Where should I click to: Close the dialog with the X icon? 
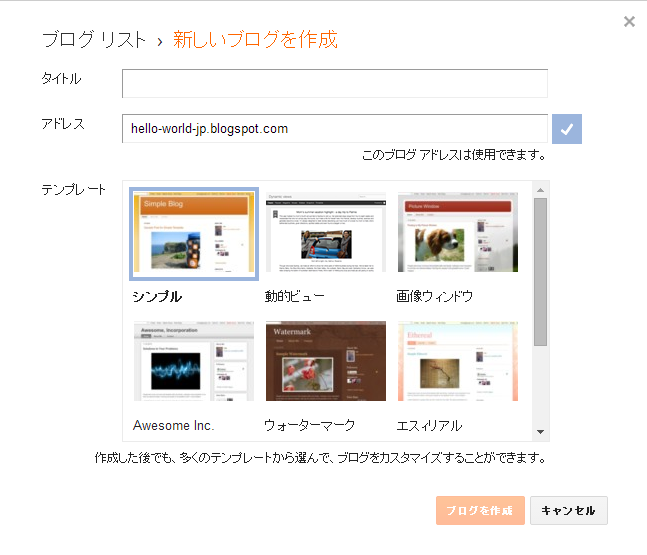pyautogui.click(x=629, y=21)
